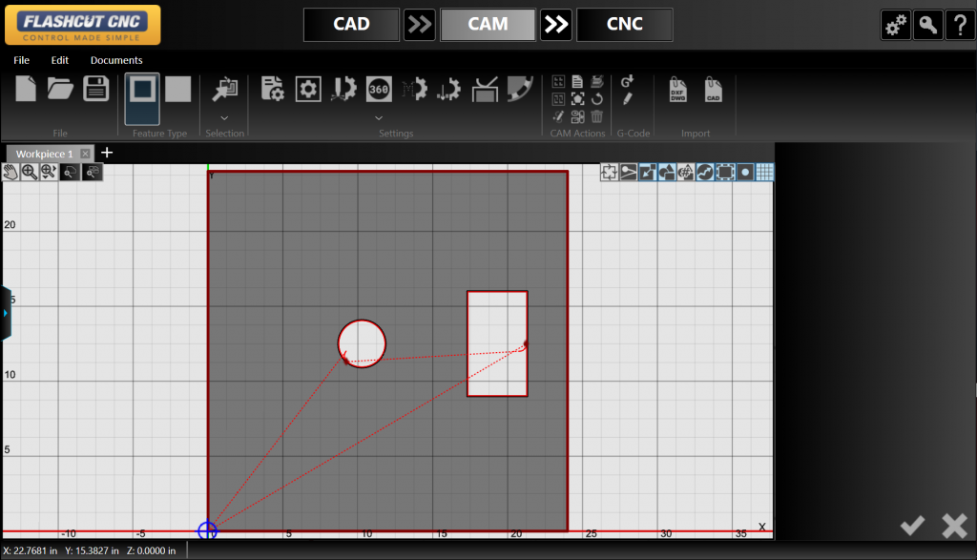Click the pentagon-in-frame CAM action icon
This screenshot has height=560, width=977.
[577, 99]
